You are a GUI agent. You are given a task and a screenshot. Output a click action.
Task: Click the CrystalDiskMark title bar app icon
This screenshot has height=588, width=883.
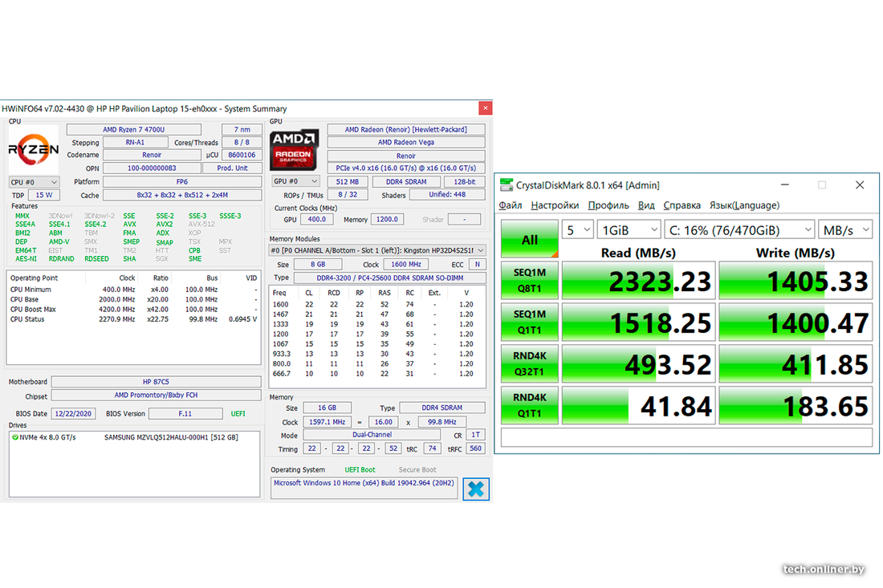tap(506, 185)
